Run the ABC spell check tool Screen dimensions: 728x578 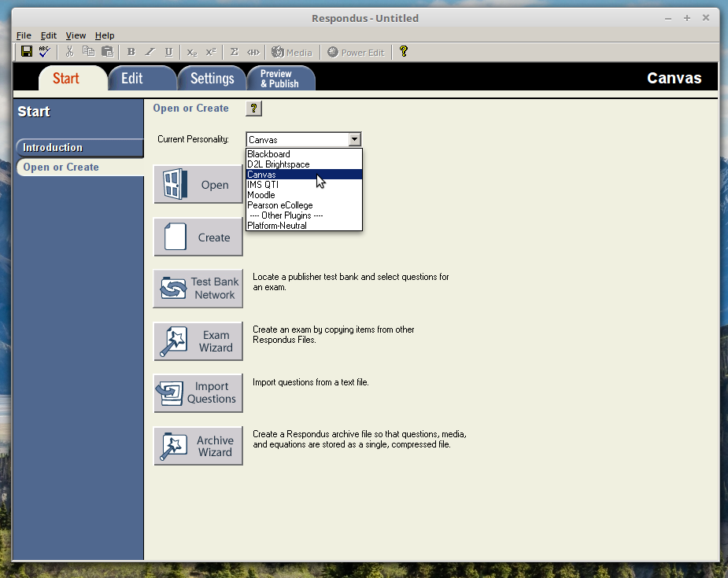[x=45, y=51]
